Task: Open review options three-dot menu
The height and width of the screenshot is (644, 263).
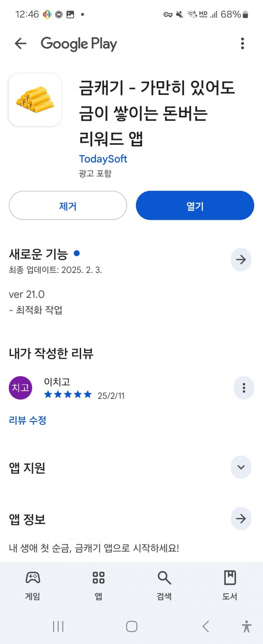Action: tap(244, 388)
